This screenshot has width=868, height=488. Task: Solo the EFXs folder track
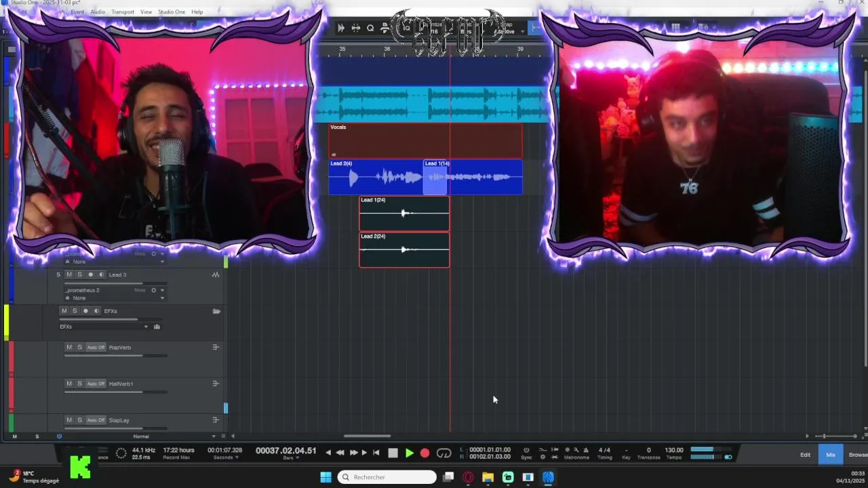click(75, 311)
